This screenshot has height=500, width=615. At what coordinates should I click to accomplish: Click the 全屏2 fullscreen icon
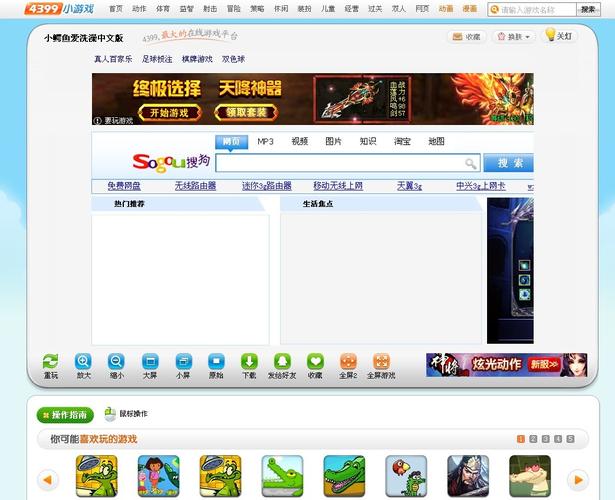pos(348,361)
